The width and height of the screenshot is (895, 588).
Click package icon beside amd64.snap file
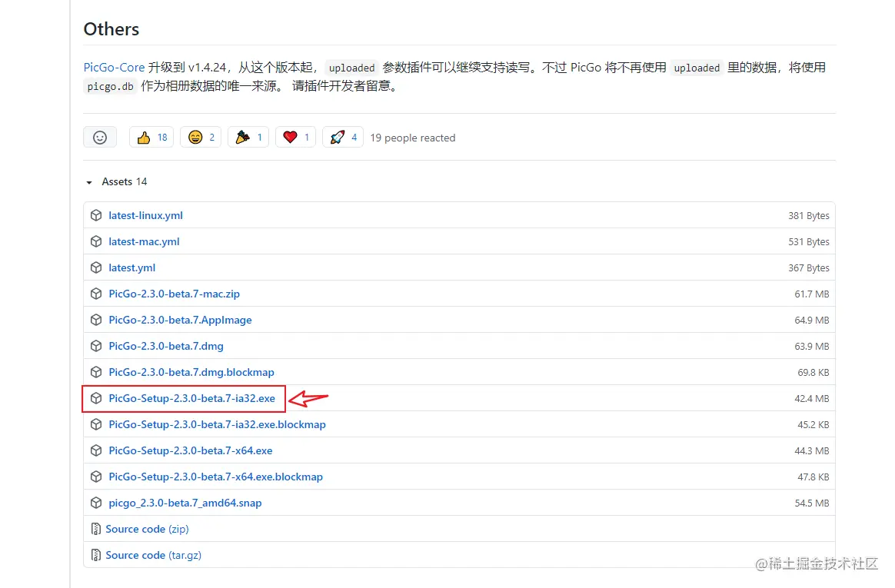click(96, 503)
